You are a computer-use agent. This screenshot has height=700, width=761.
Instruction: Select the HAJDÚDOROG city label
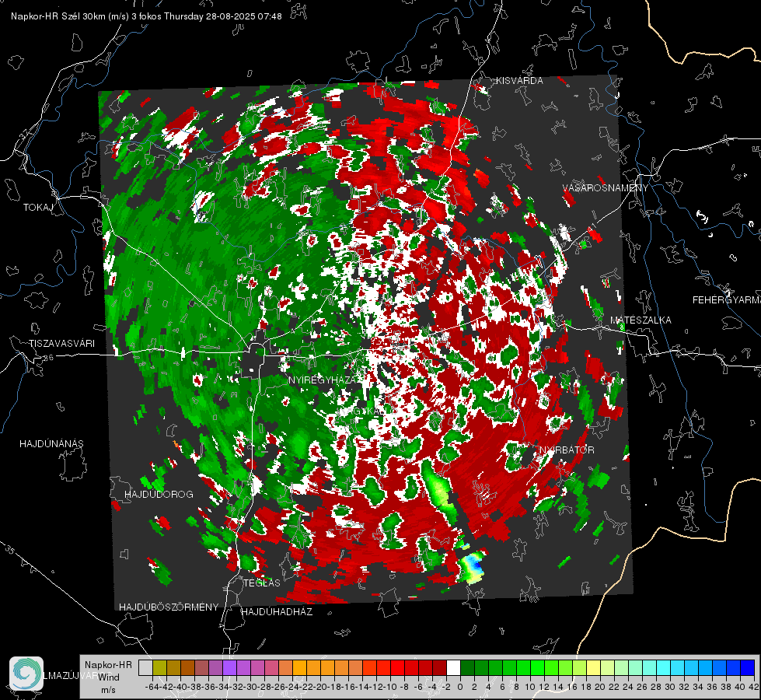click(x=159, y=494)
